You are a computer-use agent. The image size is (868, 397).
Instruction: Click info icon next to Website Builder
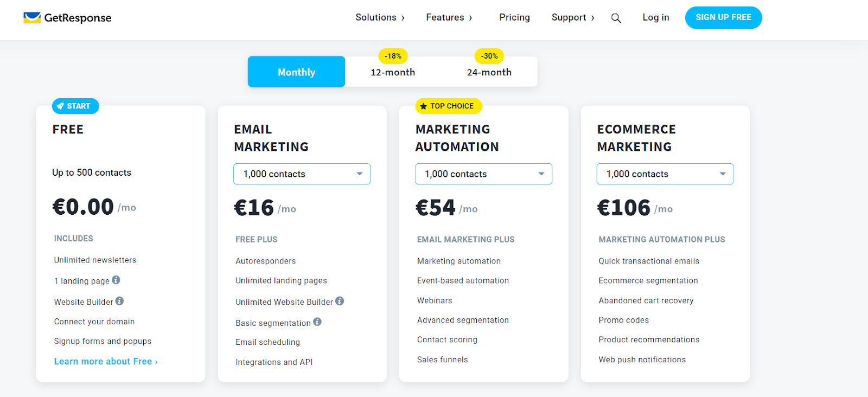point(119,300)
